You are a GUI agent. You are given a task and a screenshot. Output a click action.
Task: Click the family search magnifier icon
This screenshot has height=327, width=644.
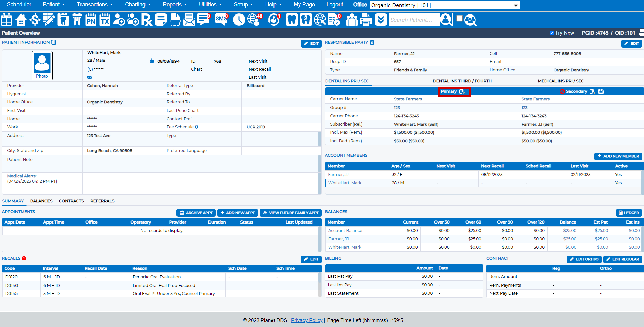click(x=471, y=20)
